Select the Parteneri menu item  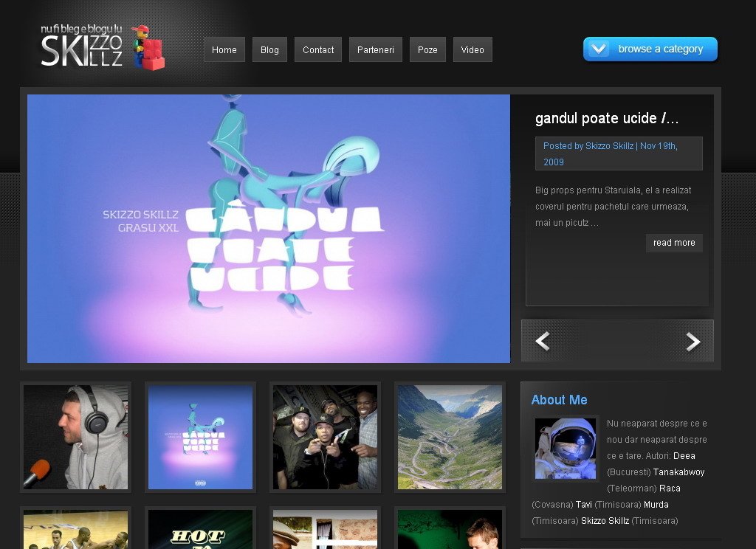click(x=376, y=49)
